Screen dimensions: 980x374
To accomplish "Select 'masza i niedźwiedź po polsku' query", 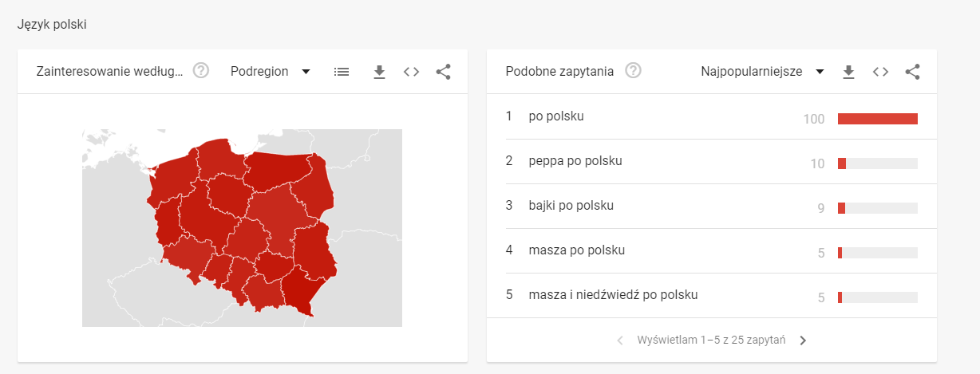I will coord(613,295).
